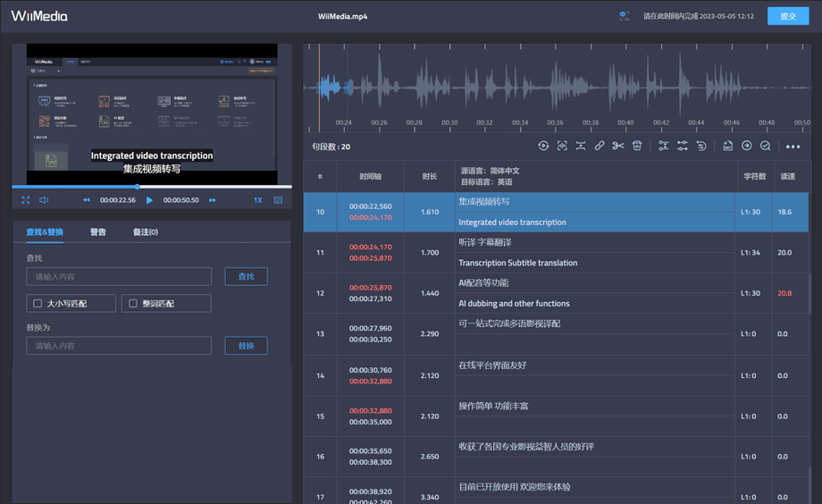Viewport: 822px width, 504px height.
Task: Select the scissors split tool
Action: 618,146
